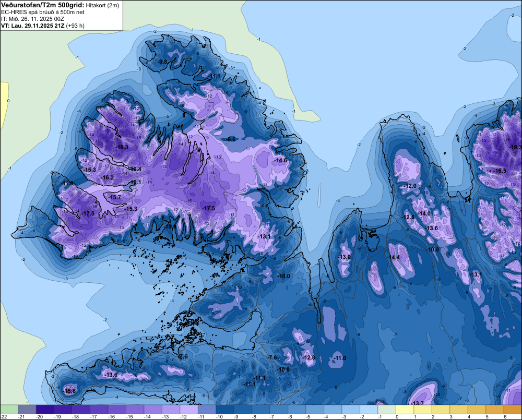Select the -13.7 temperature label

[x=417, y=403]
